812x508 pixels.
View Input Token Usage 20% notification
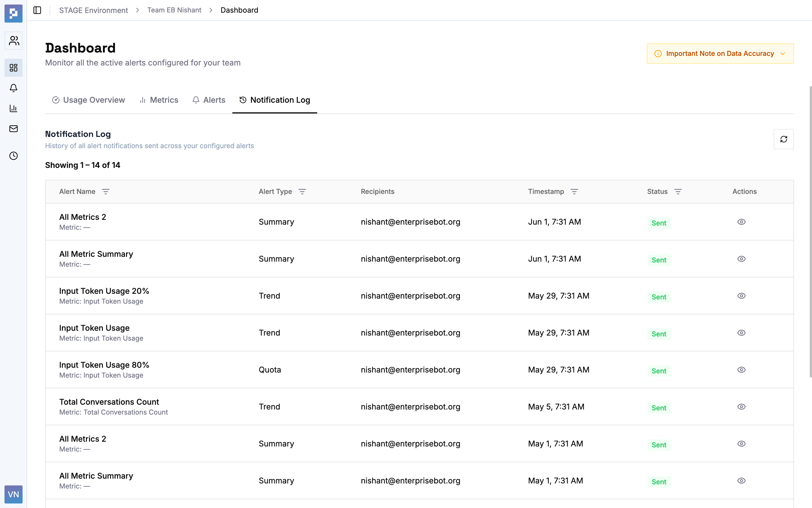(x=741, y=296)
